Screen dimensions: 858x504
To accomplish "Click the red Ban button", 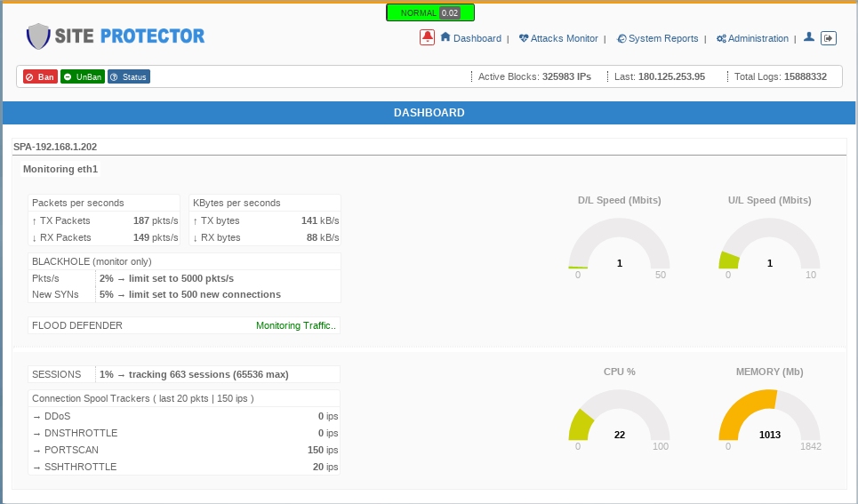I will coord(40,76).
